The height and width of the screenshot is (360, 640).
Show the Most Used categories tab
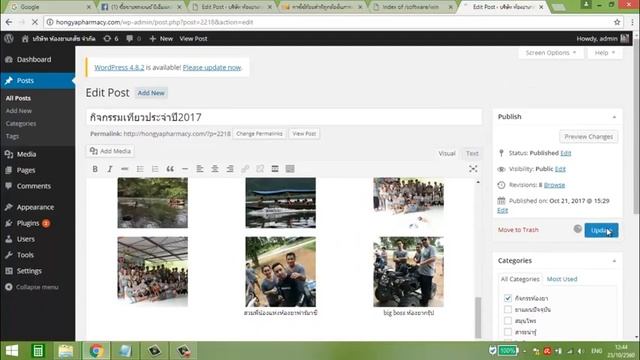point(562,279)
